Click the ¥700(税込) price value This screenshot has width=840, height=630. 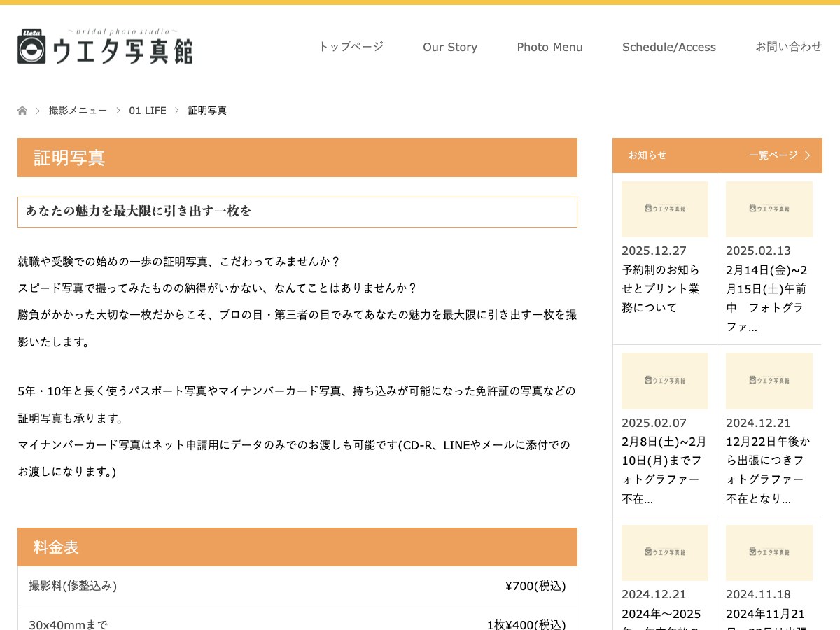coord(535,586)
